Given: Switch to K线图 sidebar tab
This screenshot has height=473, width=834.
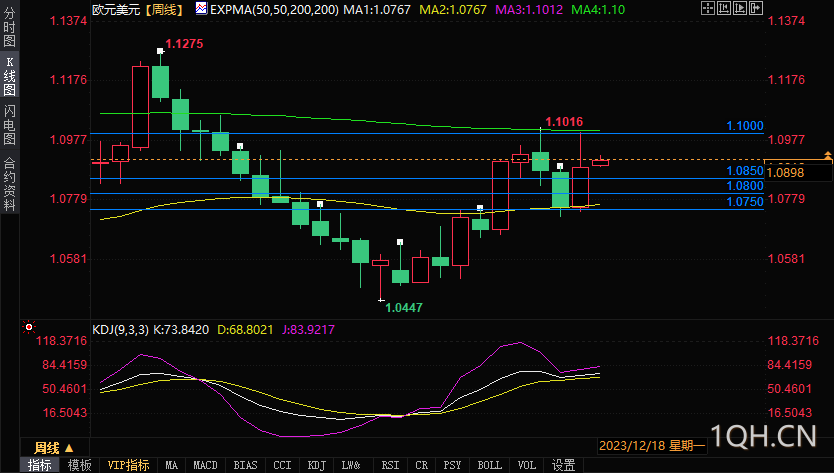Looking at the screenshot, I should coord(10,76).
